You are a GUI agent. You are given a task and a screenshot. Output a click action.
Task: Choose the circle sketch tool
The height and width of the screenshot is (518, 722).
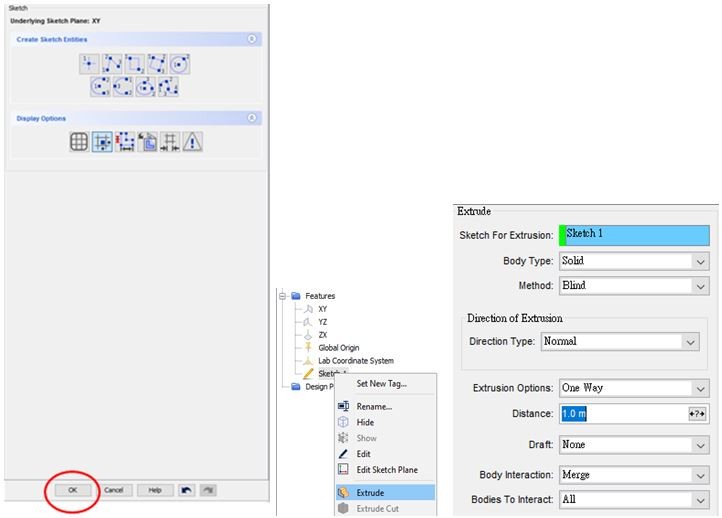[x=180, y=64]
